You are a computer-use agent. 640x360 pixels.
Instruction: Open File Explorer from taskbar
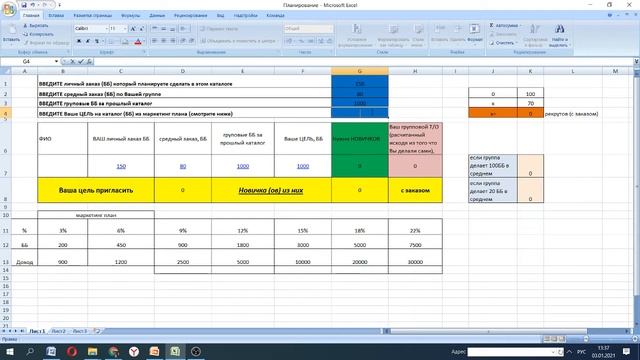[x=93, y=351]
